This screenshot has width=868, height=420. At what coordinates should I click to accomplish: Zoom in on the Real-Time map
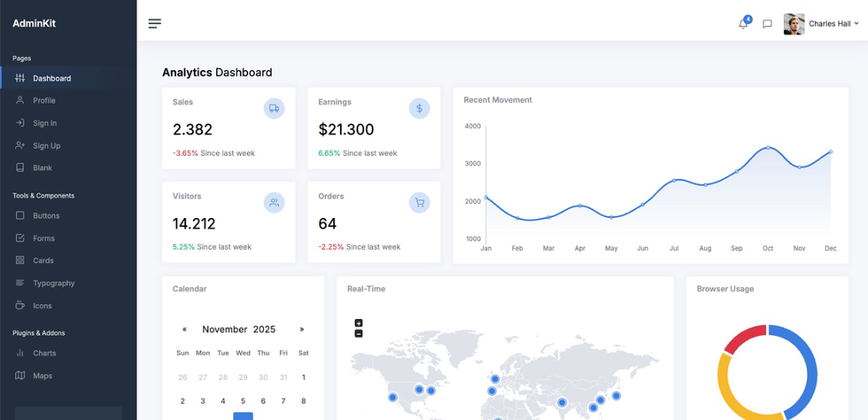click(x=358, y=323)
